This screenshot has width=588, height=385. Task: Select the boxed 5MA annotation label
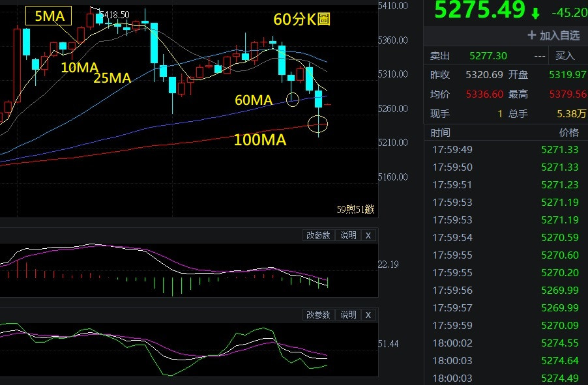point(49,16)
